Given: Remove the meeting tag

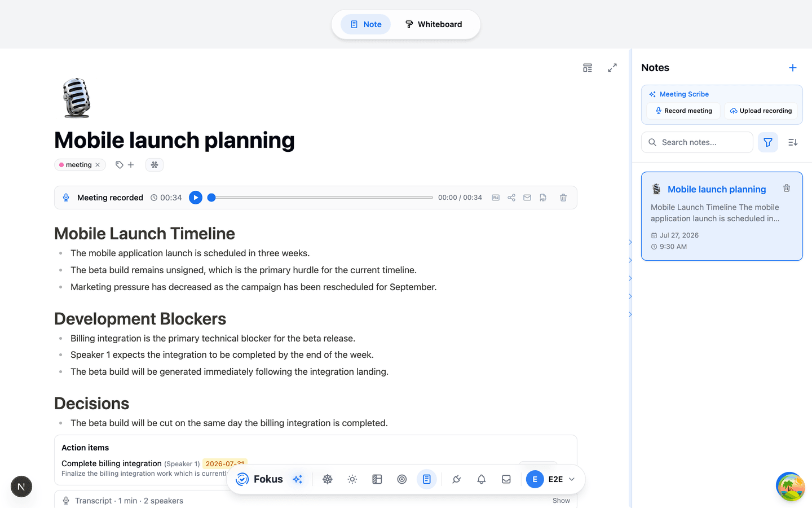Looking at the screenshot, I should tap(98, 165).
